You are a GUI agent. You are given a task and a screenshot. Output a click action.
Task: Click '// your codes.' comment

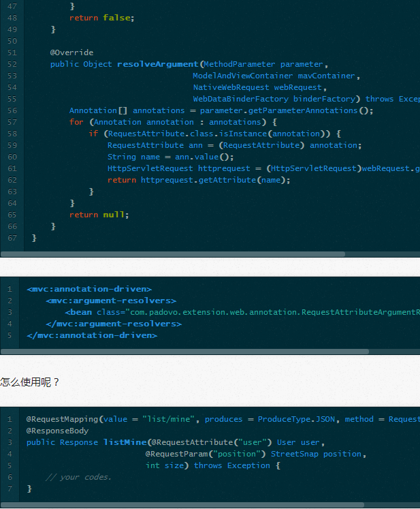[x=78, y=477]
